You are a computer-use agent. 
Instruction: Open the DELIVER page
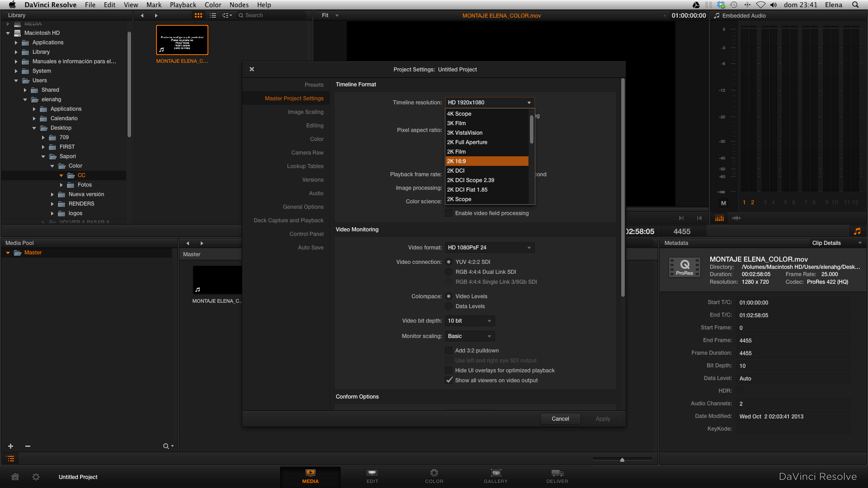[x=557, y=476]
